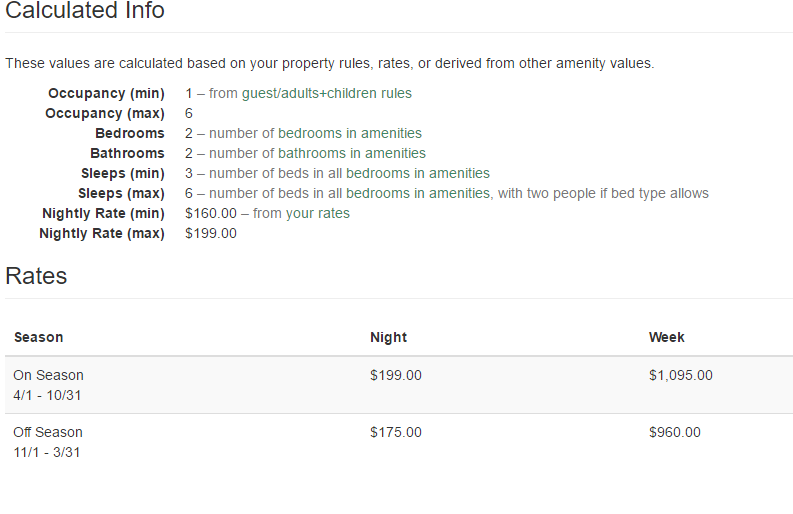
Task: Click the Season column header
Action: coord(39,337)
